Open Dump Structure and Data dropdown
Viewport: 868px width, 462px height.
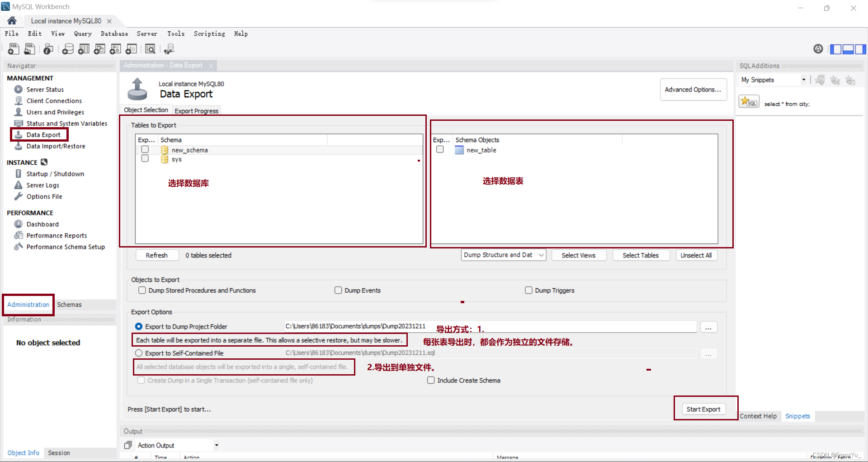(504, 255)
